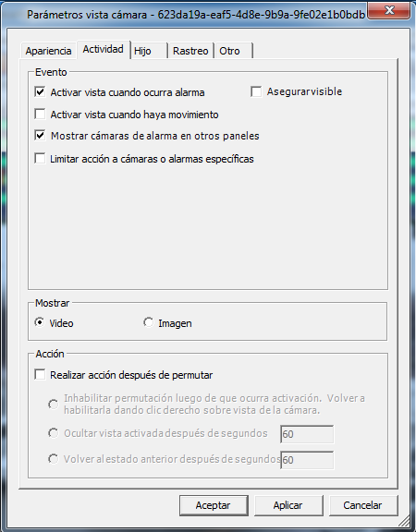Check Limitar acción a cámaras o alarmas específicas
416x532 pixels.
40,158
